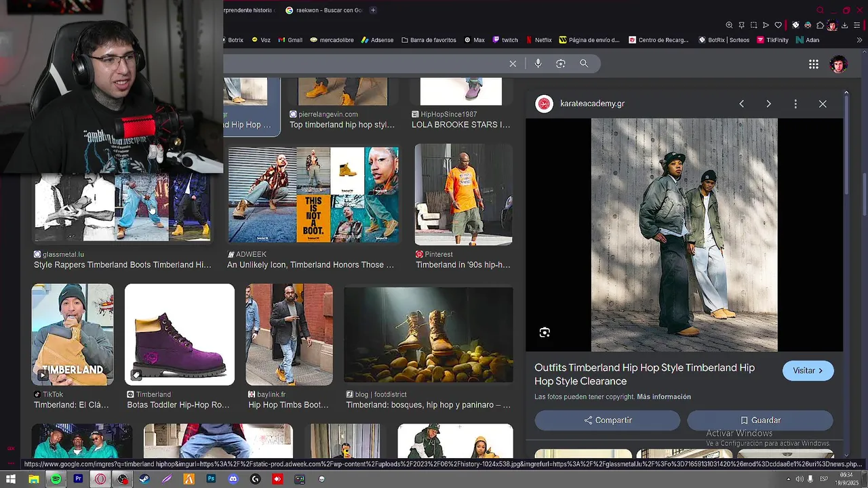Open the purple Timberland boot thumbnail
The image size is (868, 488).
coord(180,335)
